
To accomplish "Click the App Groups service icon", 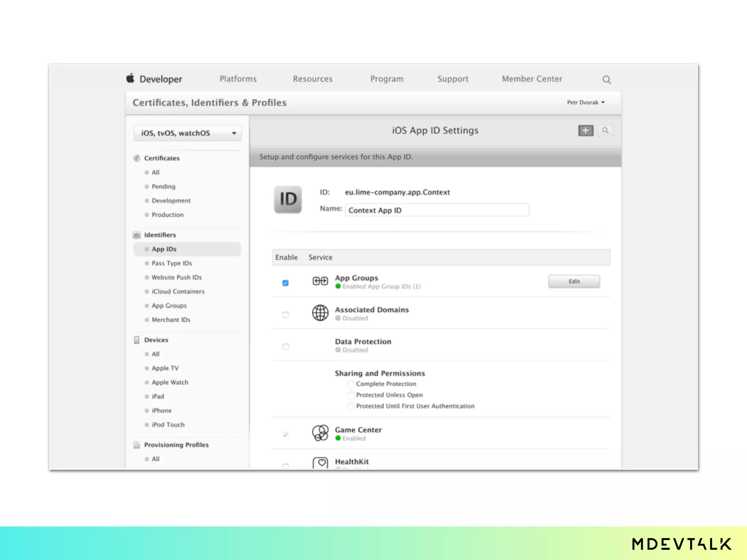I will [x=320, y=281].
